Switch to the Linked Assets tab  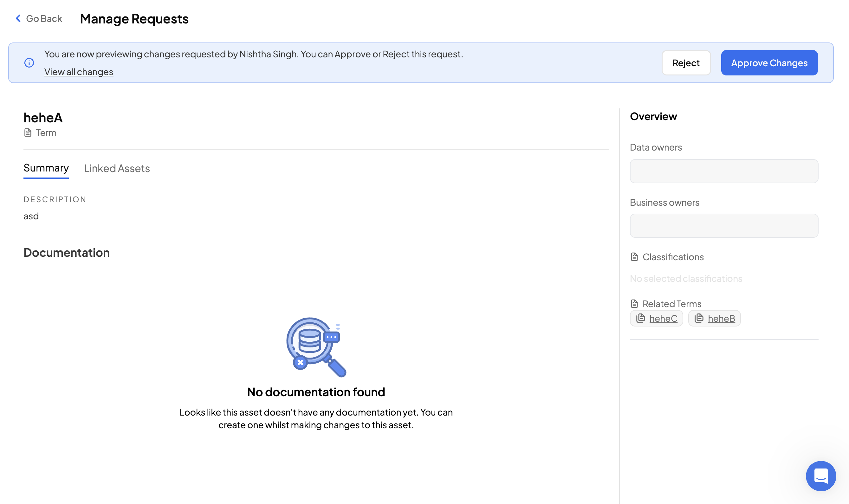coord(117,168)
